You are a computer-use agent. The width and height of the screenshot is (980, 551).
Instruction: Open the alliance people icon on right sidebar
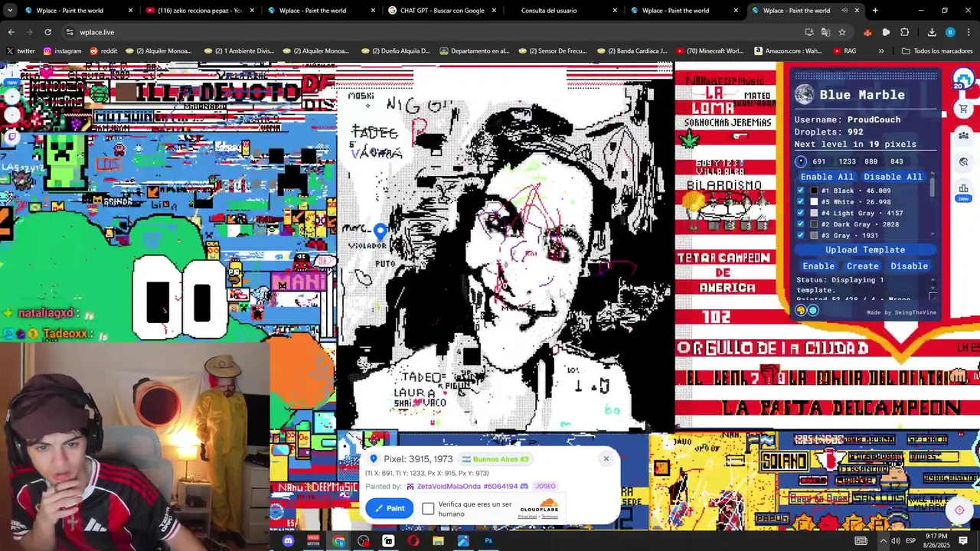tap(964, 135)
